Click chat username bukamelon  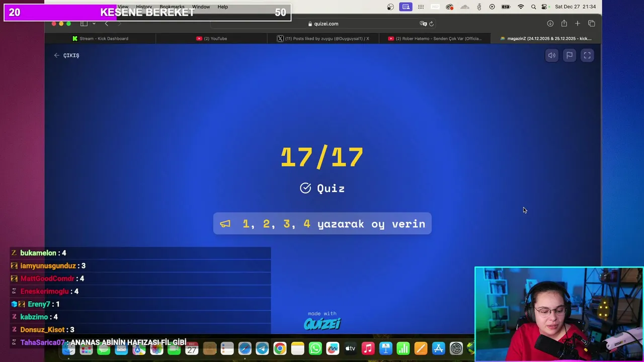[38, 253]
